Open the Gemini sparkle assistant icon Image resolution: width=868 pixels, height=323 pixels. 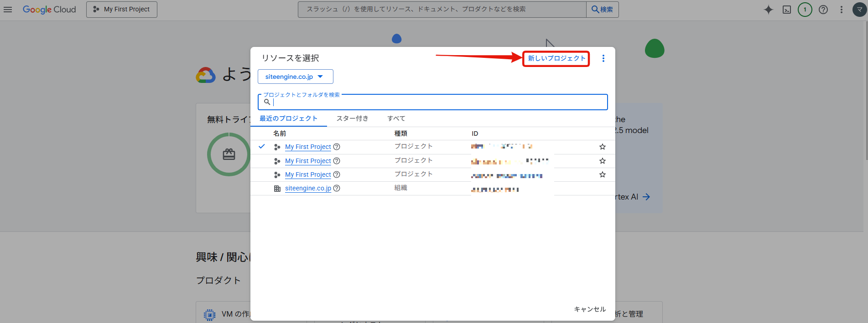pyautogui.click(x=769, y=10)
